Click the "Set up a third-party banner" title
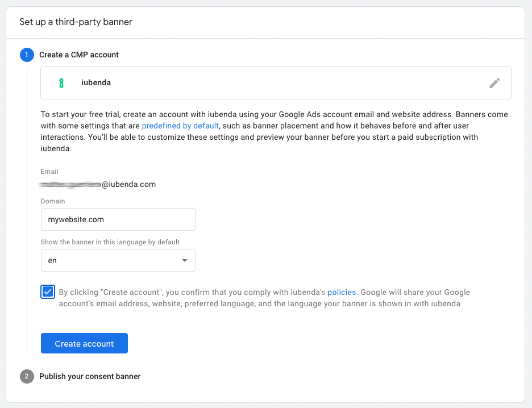Viewport: 532px width, 408px height. 76,22
